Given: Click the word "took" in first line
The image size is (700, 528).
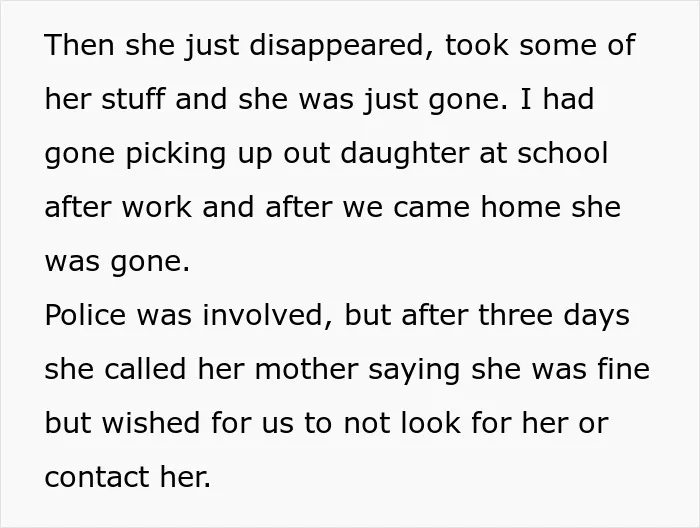Looking at the screenshot, I should point(477,46).
